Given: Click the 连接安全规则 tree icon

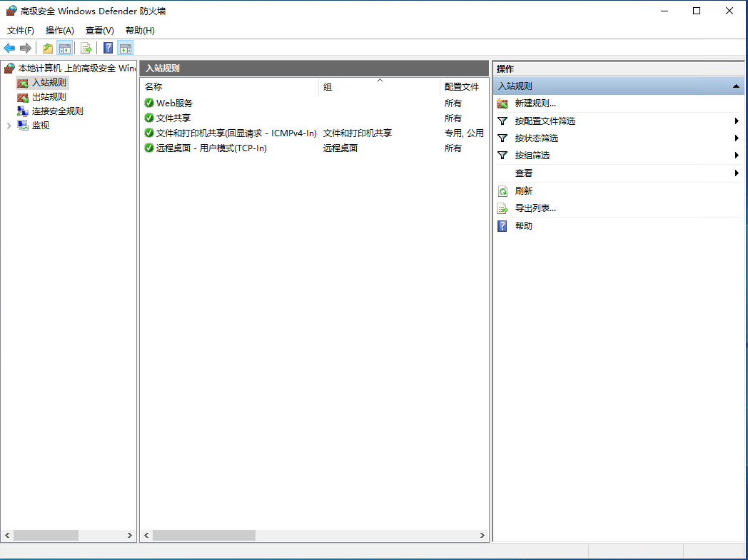Looking at the screenshot, I should coord(23,111).
